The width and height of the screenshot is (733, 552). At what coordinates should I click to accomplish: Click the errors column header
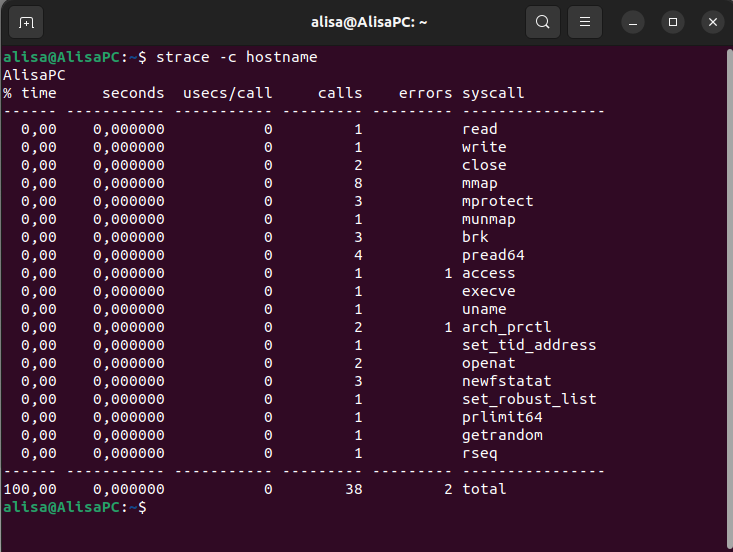(x=425, y=93)
